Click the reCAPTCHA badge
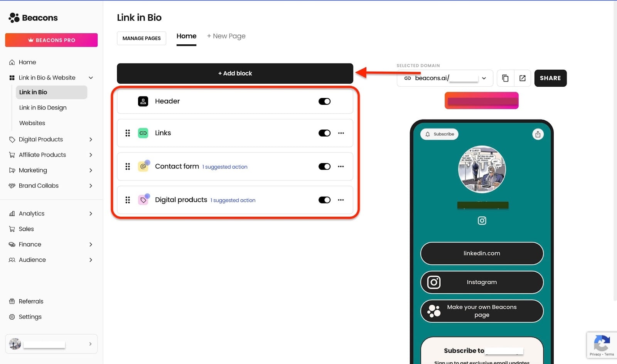 (602, 345)
